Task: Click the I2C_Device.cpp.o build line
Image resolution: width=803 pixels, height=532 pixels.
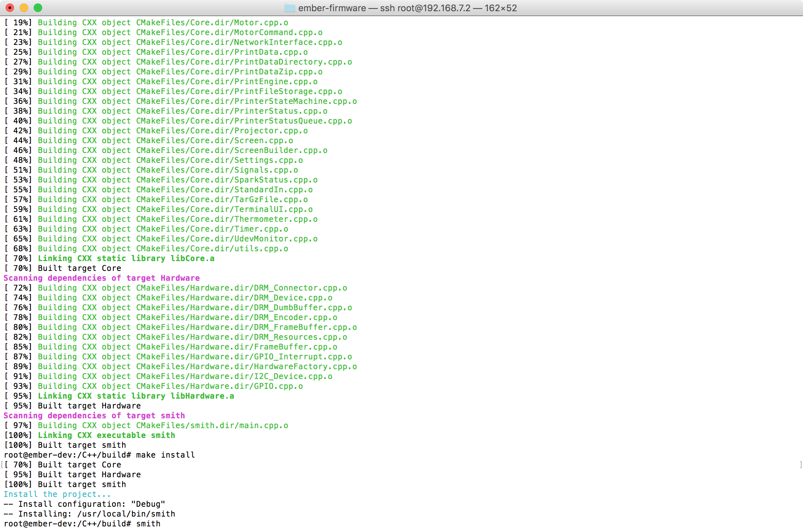Action: point(168,376)
